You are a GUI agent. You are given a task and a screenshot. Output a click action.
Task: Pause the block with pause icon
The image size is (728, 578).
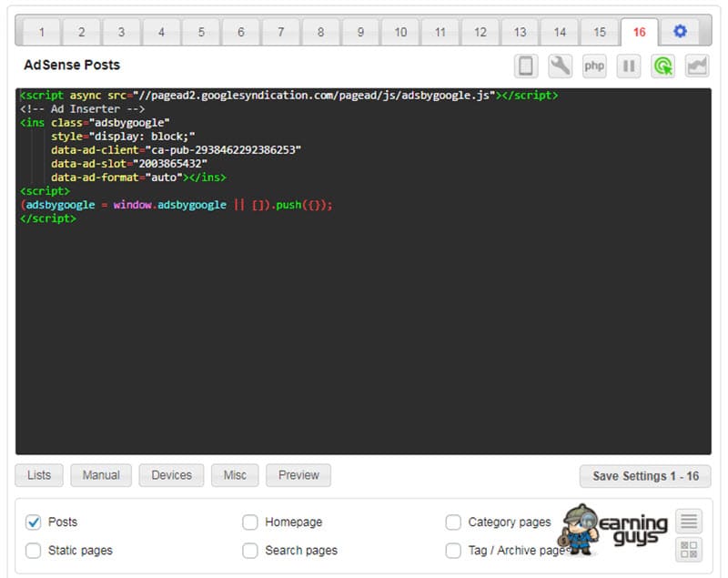(x=629, y=66)
